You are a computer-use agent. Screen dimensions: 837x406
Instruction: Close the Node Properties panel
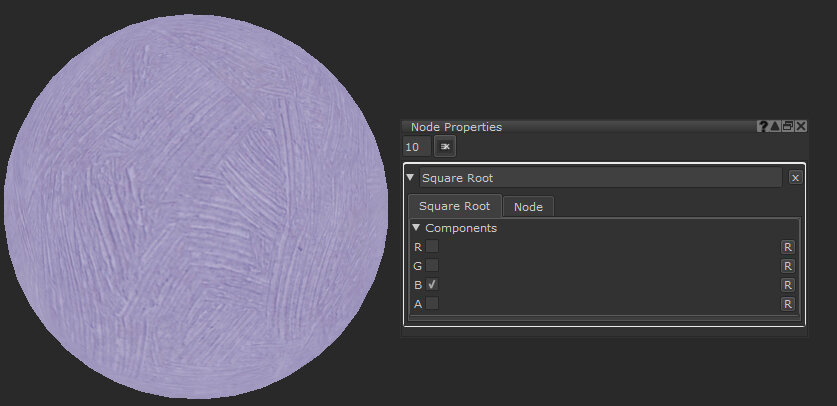point(800,127)
